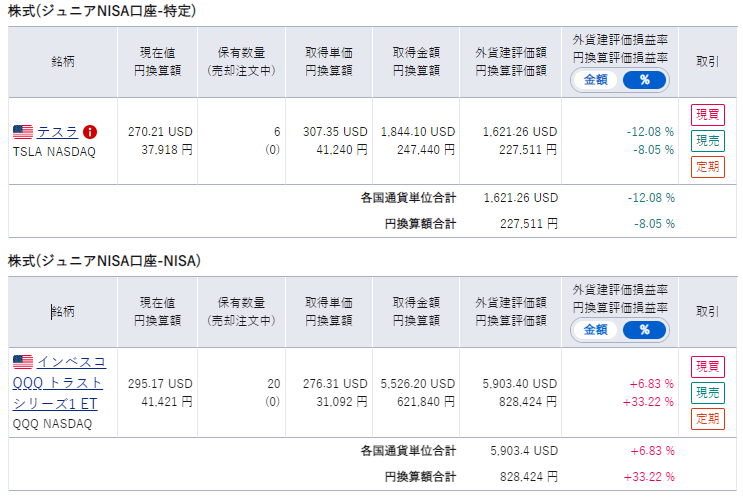Select % toggle in 特定 table header
This screenshot has width=743, height=497.
pos(644,80)
